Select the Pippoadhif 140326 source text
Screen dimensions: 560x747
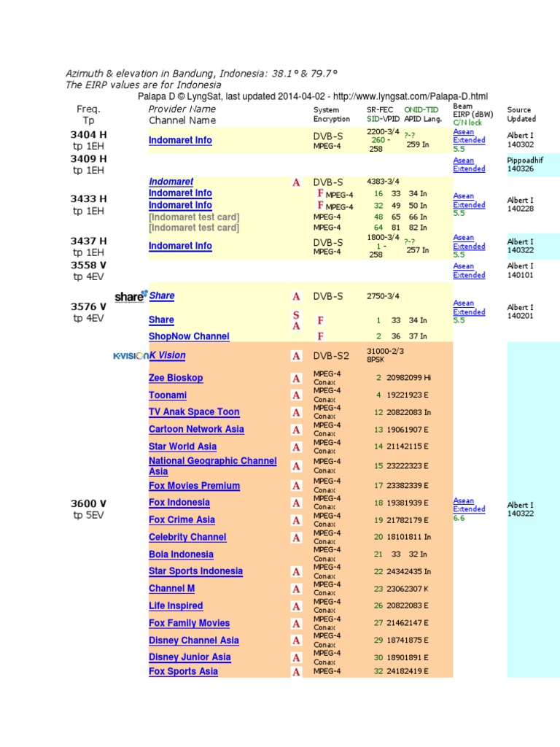[525, 164]
